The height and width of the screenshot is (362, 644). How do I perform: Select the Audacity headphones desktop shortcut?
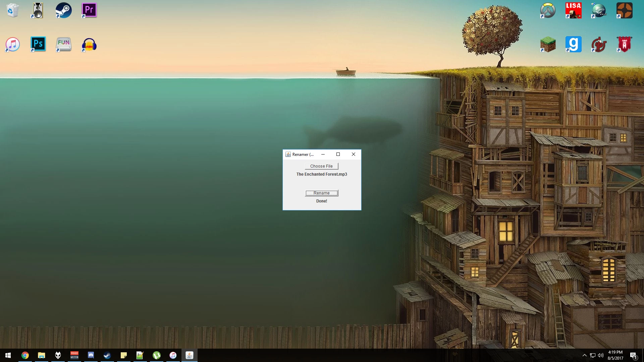click(x=89, y=44)
